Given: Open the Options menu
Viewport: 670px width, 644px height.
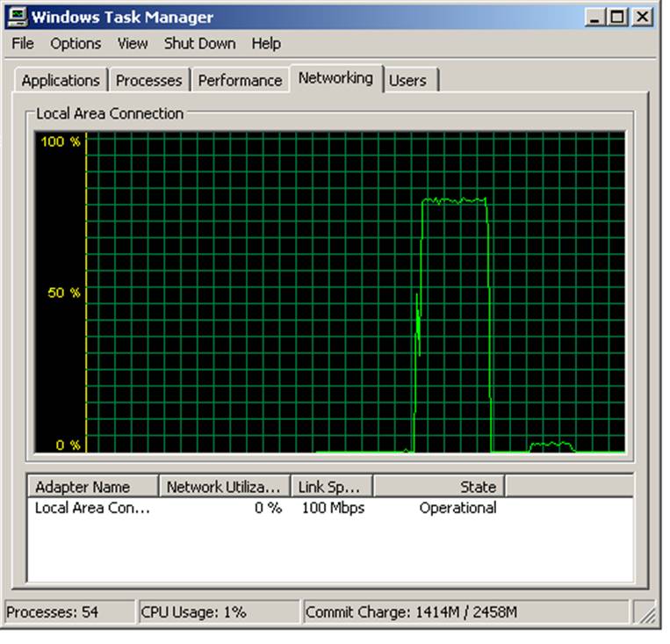Looking at the screenshot, I should 76,43.
